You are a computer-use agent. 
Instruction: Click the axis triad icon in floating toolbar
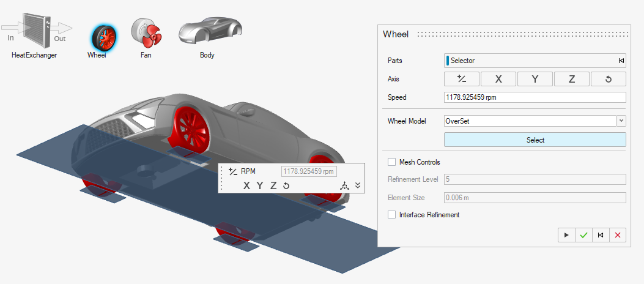[345, 185]
